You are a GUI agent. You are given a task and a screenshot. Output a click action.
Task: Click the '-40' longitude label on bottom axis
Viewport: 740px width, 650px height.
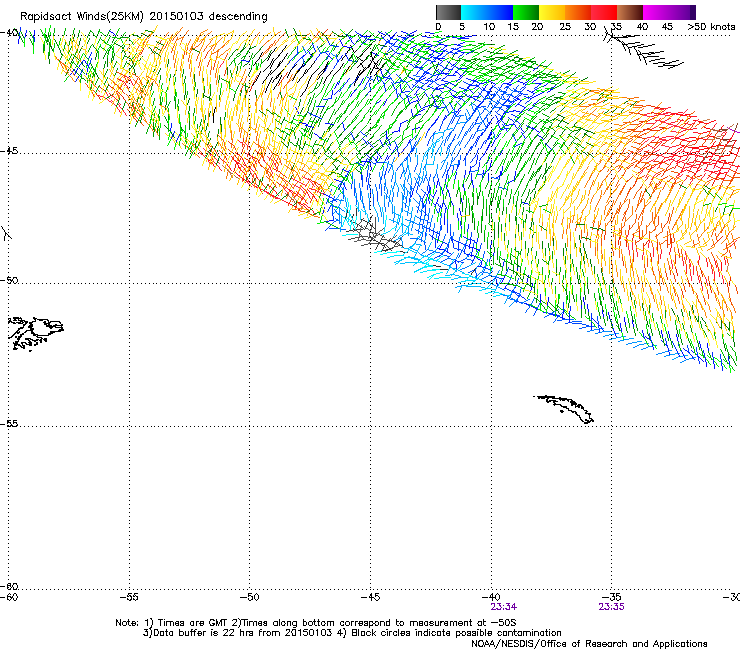click(x=491, y=597)
